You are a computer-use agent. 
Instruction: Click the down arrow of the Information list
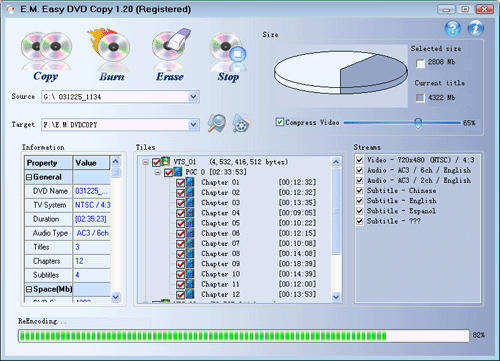point(116,297)
